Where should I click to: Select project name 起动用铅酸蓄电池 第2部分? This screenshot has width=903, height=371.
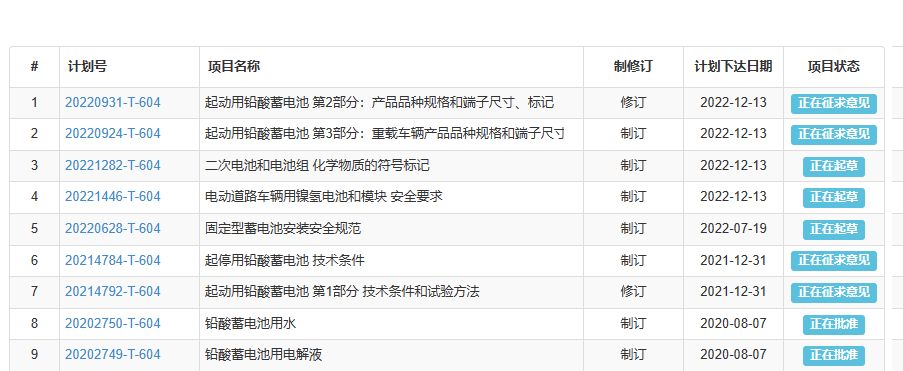[x=380, y=103]
